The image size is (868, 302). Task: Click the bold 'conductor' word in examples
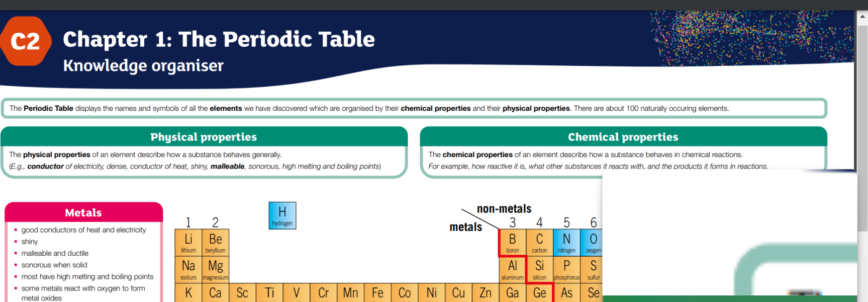click(45, 166)
